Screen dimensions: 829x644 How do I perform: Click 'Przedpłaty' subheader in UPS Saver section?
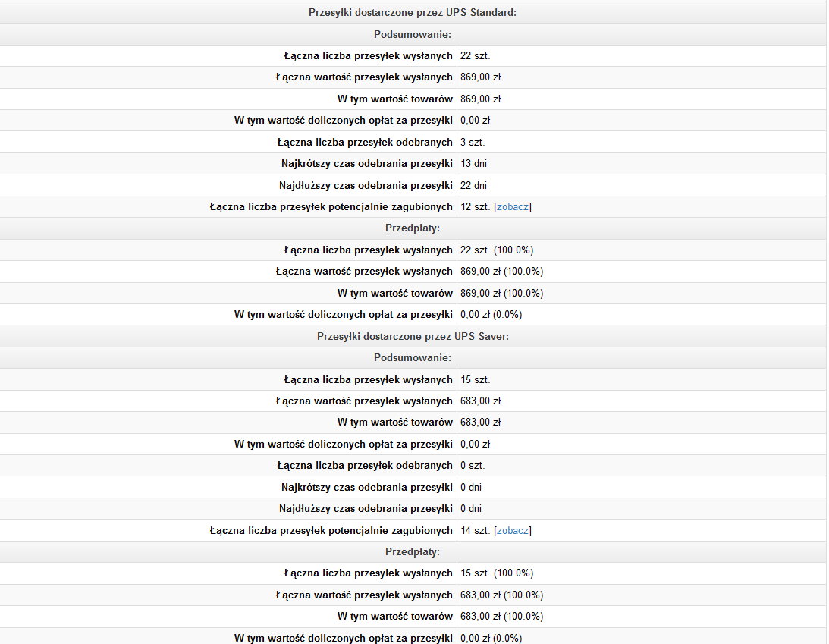click(413, 551)
